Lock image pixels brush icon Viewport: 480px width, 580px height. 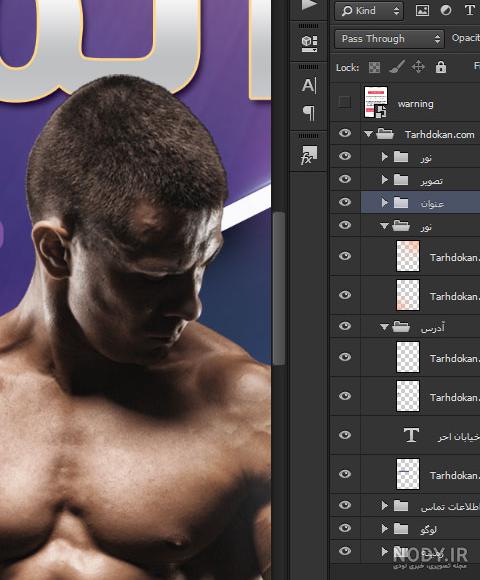click(397, 67)
